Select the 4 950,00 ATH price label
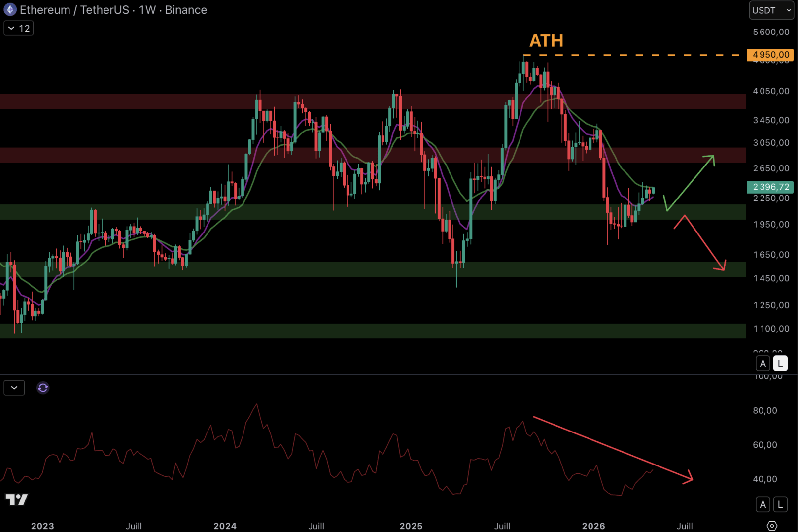This screenshot has height=532, width=798. coord(770,55)
